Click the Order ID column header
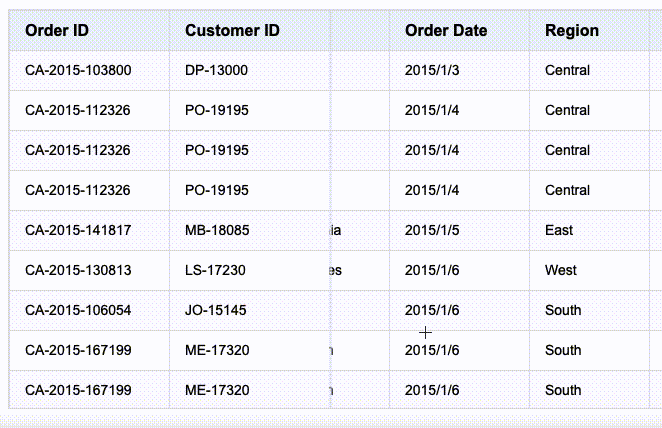Screen dimensions: 662x428 click(57, 30)
